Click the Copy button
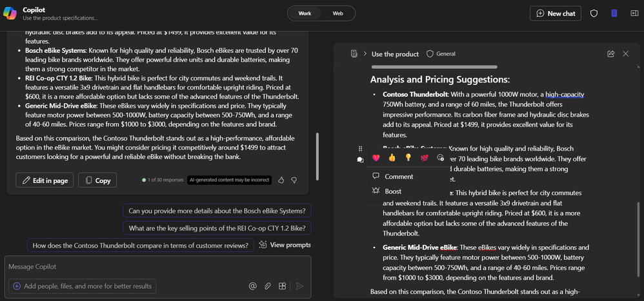 [x=97, y=180]
